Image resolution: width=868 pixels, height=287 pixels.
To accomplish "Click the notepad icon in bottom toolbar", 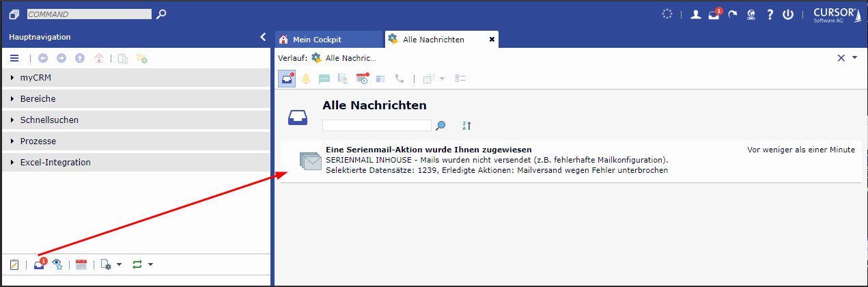I will pos(14,265).
